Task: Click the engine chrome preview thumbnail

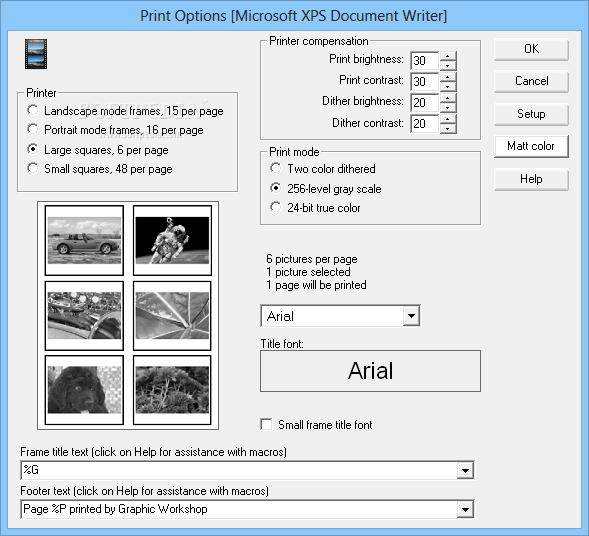Action: click(x=84, y=316)
